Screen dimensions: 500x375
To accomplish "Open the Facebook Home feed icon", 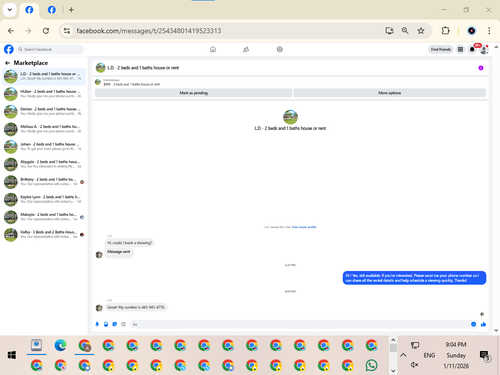I will (x=213, y=49).
